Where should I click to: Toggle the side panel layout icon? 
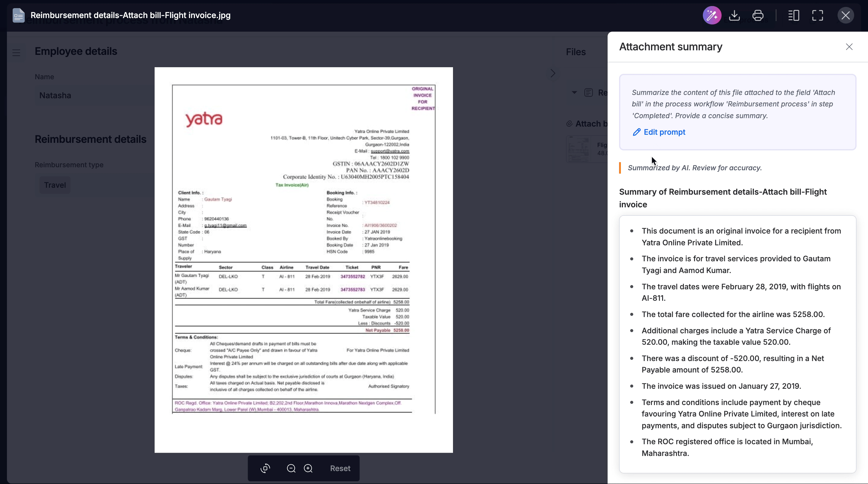point(794,15)
